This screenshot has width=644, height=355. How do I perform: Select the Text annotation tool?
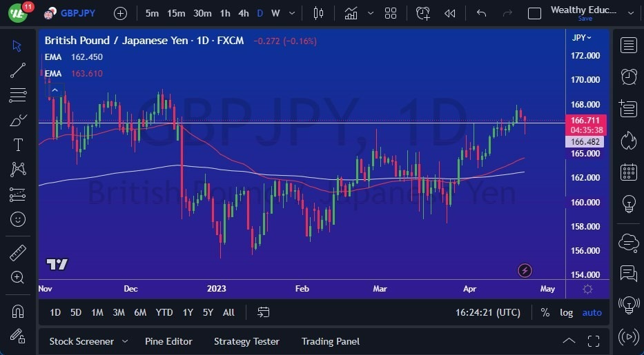click(18, 145)
